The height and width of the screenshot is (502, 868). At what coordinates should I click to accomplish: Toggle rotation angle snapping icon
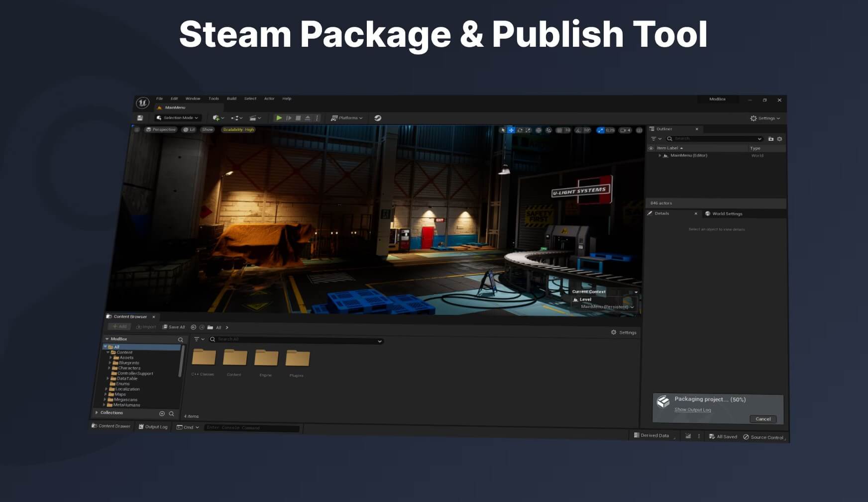pos(578,130)
